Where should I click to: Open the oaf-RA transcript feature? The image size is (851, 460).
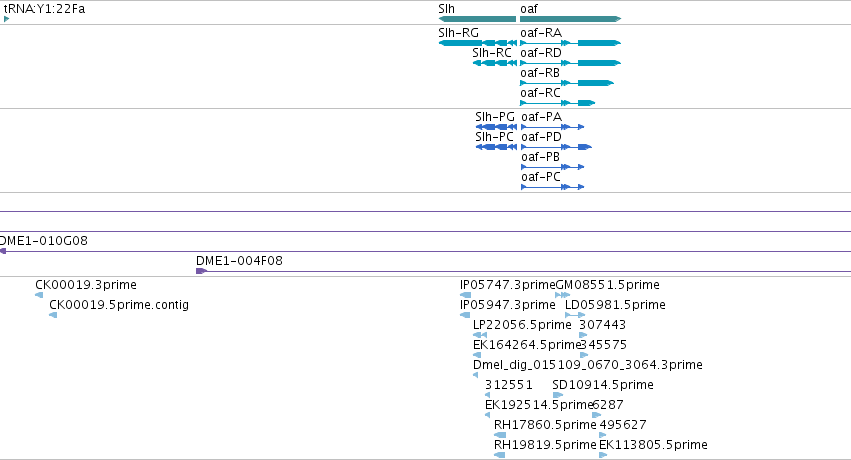point(570,43)
